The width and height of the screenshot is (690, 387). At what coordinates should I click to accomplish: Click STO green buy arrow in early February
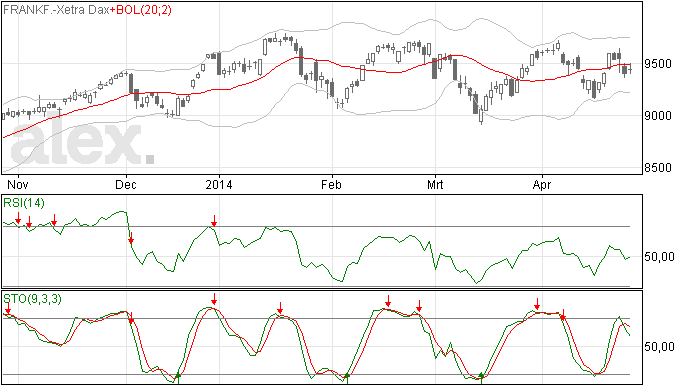[x=347, y=378]
